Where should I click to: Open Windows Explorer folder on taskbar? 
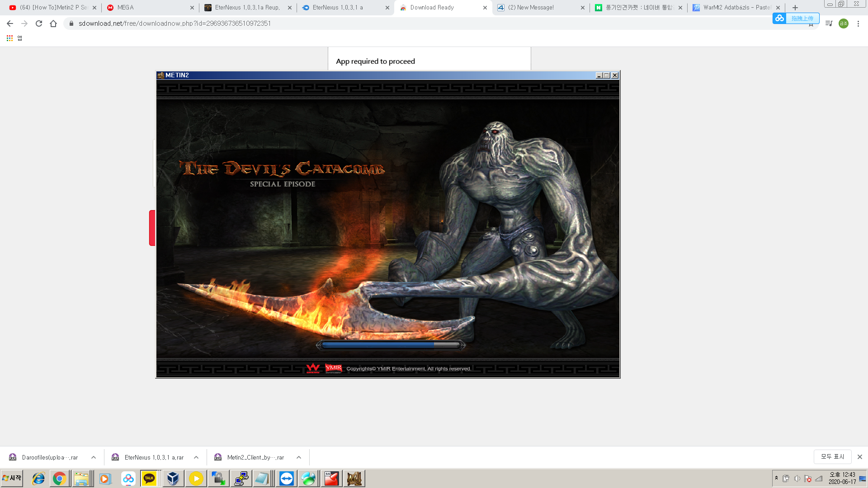[82, 479]
